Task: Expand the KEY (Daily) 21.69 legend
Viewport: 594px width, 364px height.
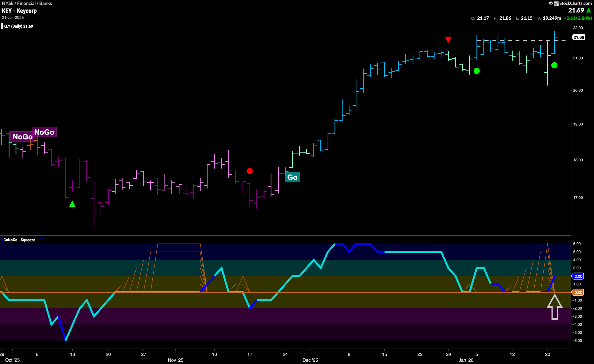Action: point(17,26)
